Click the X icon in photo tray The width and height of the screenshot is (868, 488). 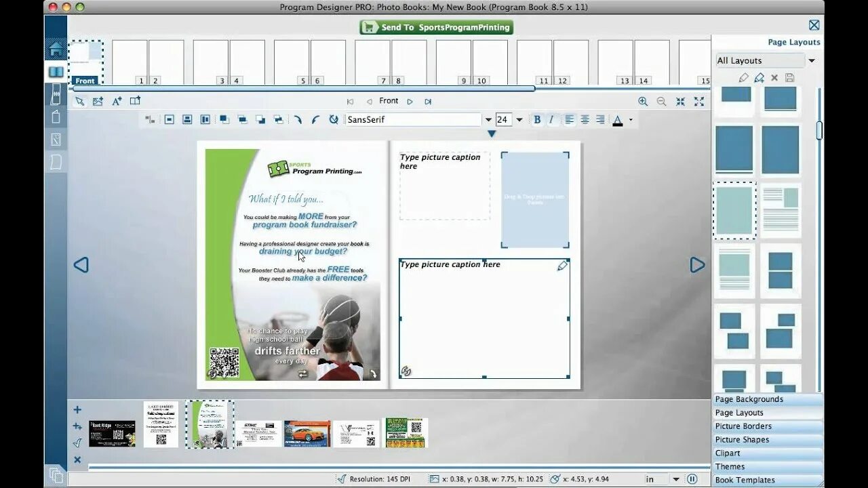click(77, 460)
